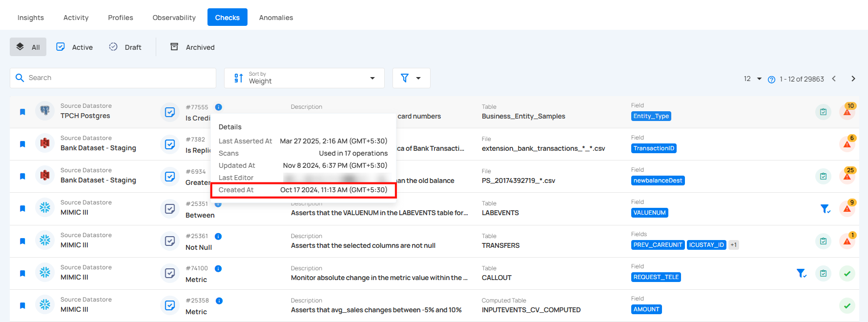Toggle bookmark on Not Null check row

click(x=22, y=241)
